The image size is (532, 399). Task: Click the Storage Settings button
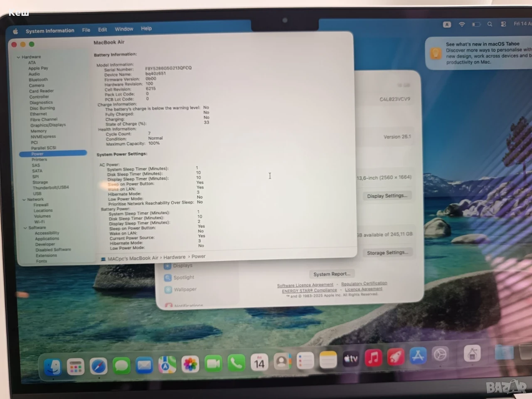387,253
